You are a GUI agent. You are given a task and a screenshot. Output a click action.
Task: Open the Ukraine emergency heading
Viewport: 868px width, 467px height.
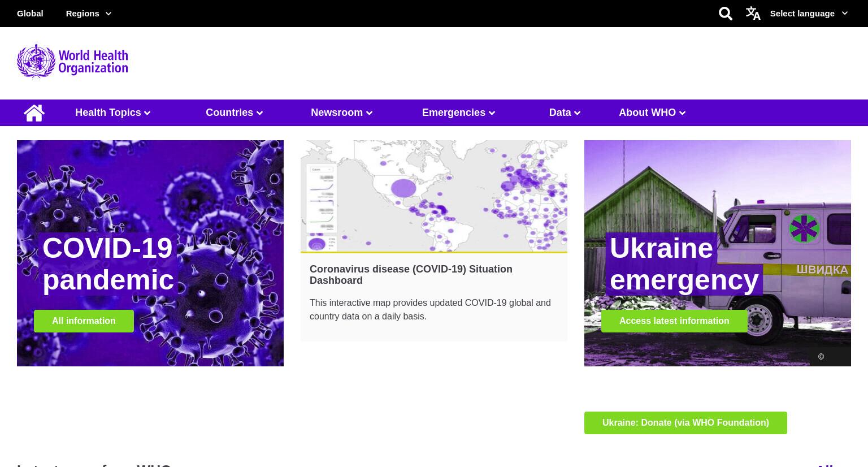(684, 264)
